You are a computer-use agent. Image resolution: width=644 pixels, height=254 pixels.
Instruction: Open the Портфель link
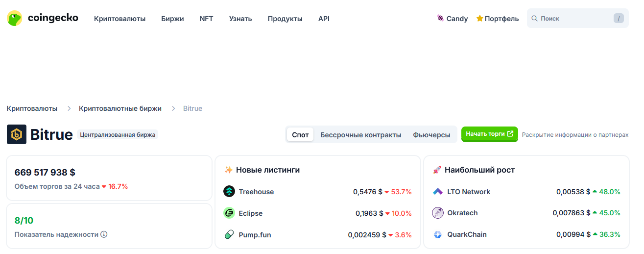click(x=498, y=19)
